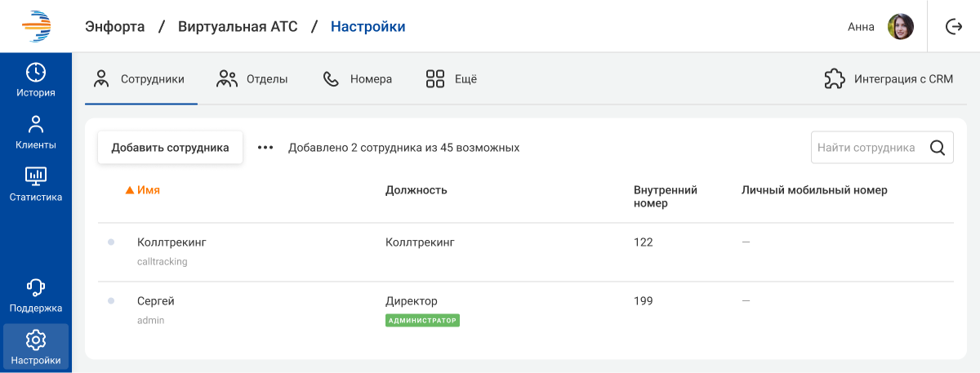The width and height of the screenshot is (980, 373).
Task: Open Anna's profile avatar
Action: pyautogui.click(x=900, y=27)
